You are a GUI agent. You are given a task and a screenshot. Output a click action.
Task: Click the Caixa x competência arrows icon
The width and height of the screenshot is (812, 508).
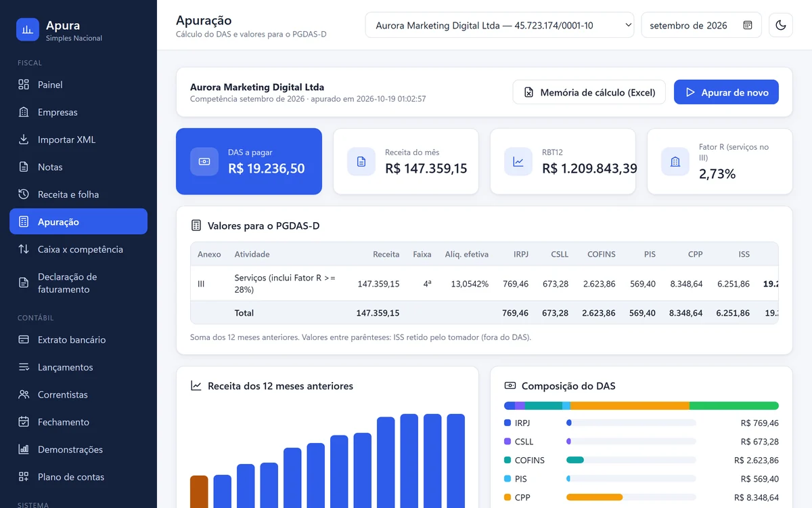point(24,249)
